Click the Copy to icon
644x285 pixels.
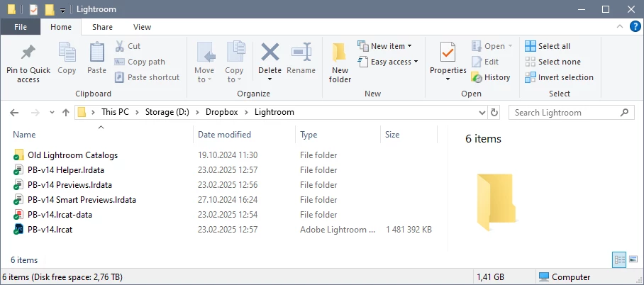click(235, 52)
